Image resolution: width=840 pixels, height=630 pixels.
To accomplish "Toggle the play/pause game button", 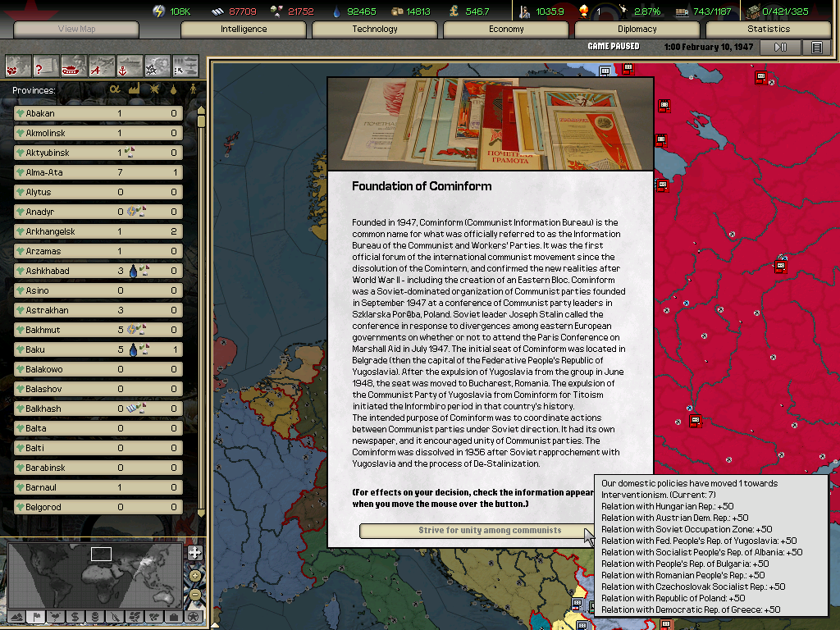I will tap(780, 48).
